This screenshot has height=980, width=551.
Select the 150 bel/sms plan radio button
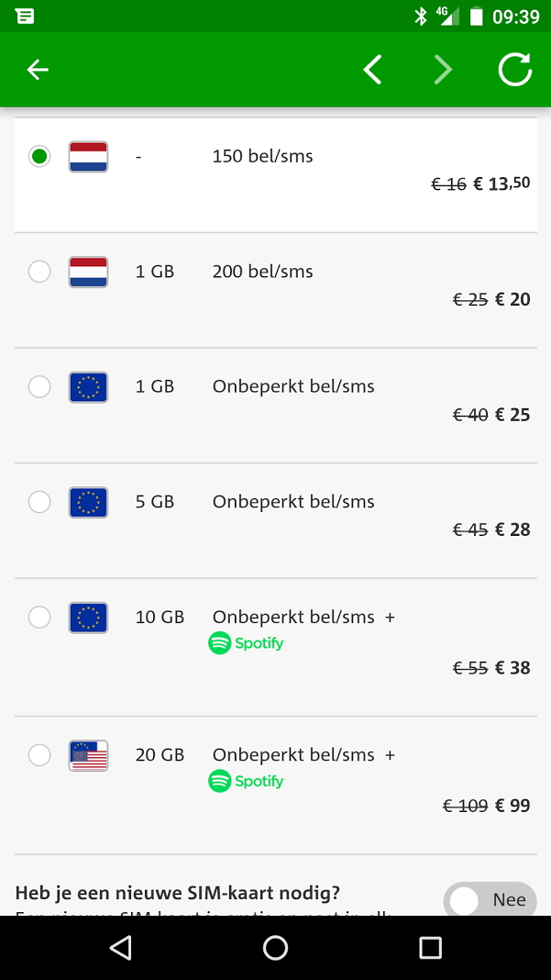tap(39, 156)
